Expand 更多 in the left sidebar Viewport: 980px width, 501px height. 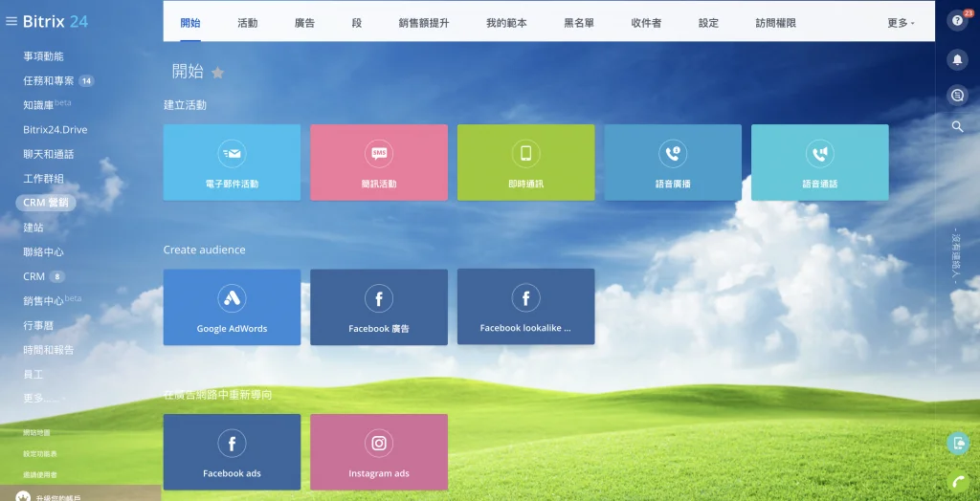[x=34, y=398]
